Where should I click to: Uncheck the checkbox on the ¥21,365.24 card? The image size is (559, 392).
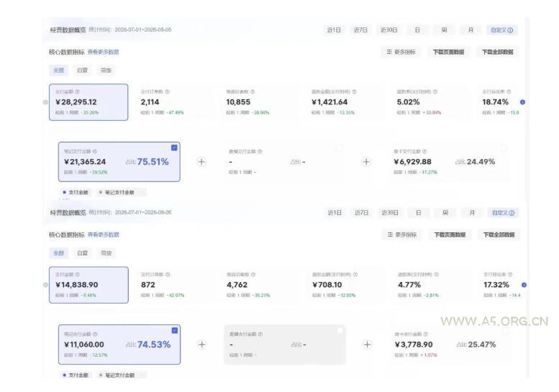(x=174, y=147)
